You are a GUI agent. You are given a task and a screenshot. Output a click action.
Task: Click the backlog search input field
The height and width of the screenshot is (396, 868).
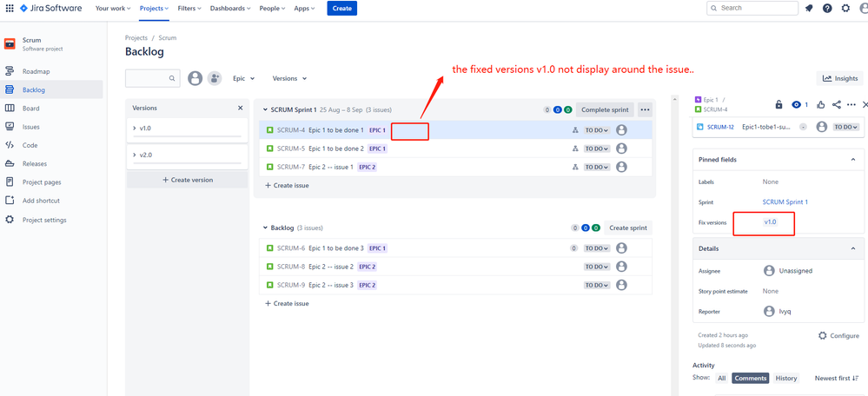coord(153,78)
